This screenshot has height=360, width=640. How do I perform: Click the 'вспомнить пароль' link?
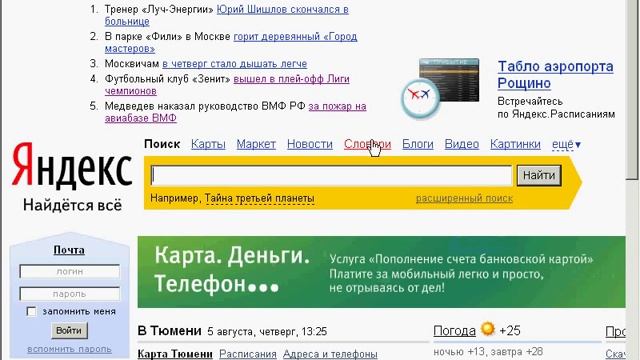coord(69,349)
